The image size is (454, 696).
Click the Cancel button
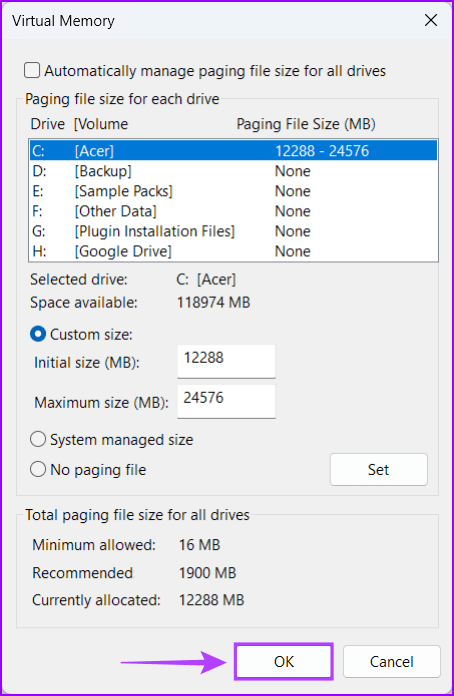(391, 661)
